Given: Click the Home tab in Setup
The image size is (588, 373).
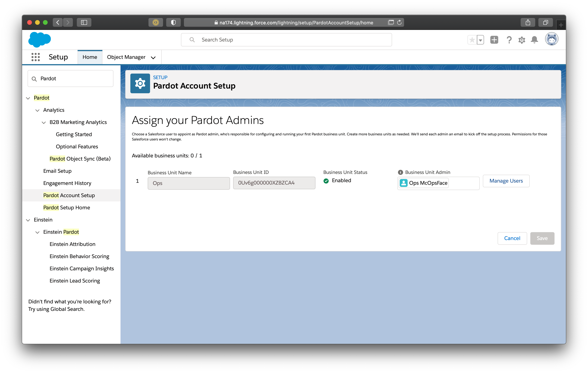Looking at the screenshot, I should (x=90, y=56).
